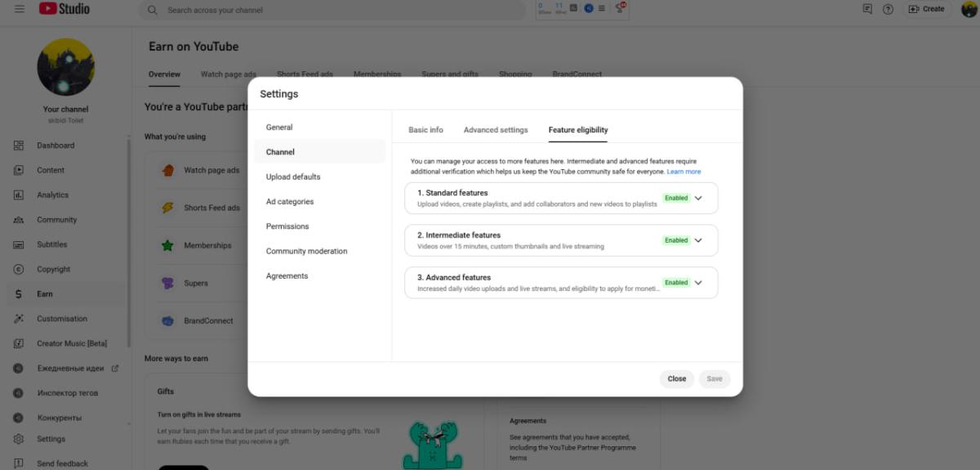Viewport: 980px width, 470px height.
Task: Open the Overview tab on Earn page
Action: (x=164, y=74)
